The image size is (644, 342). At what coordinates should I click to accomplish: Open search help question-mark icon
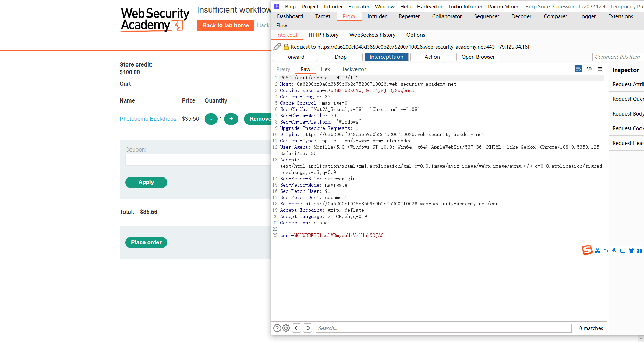(277, 328)
